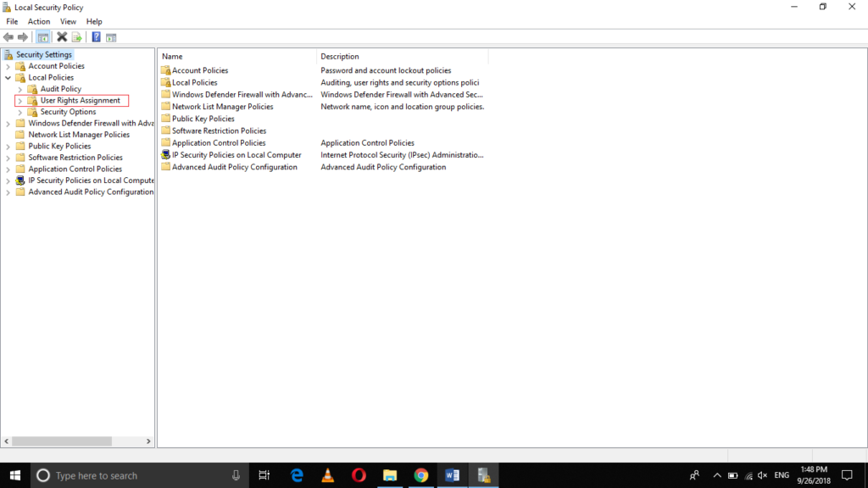Select the Public Key Policies folder

203,119
